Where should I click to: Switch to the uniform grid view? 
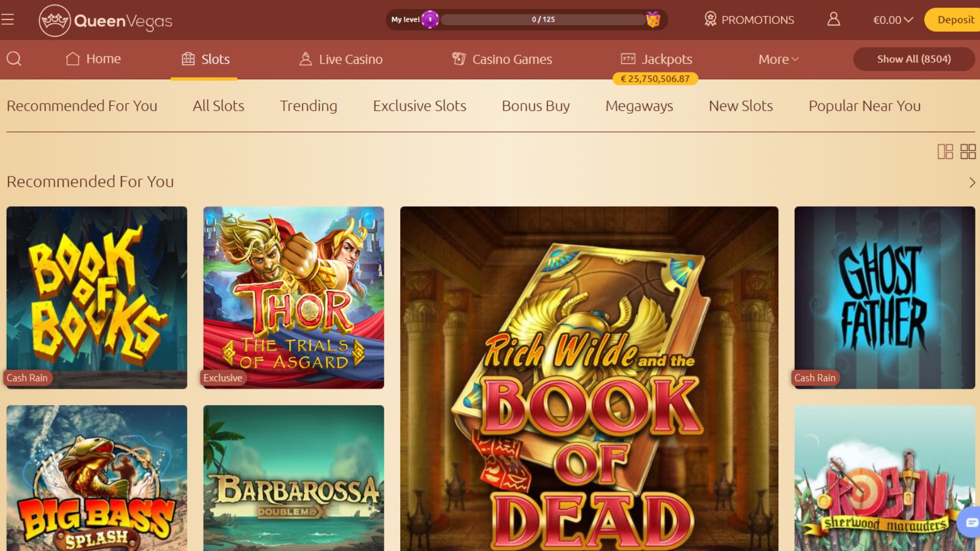[x=968, y=152]
